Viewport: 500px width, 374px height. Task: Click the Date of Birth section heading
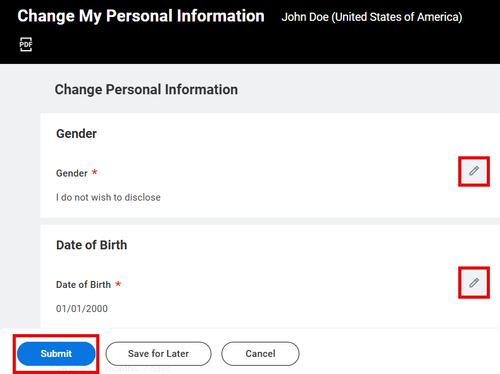pyautogui.click(x=92, y=245)
